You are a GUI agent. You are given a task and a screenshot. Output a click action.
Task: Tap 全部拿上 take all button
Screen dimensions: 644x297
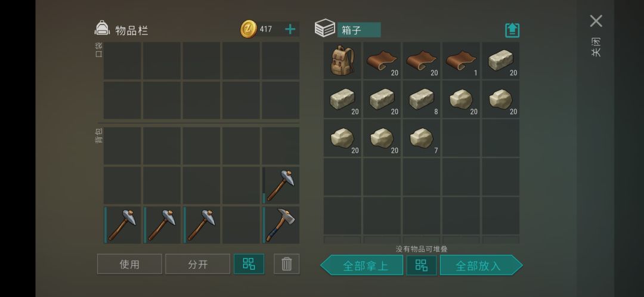pos(362,265)
